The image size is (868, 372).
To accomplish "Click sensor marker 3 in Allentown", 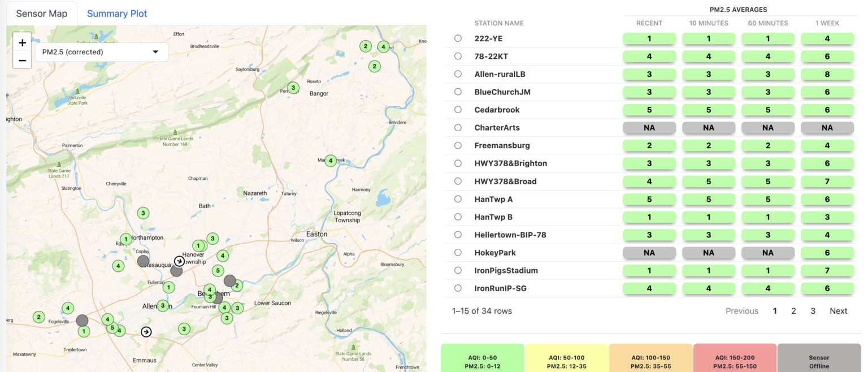I will [x=163, y=306].
